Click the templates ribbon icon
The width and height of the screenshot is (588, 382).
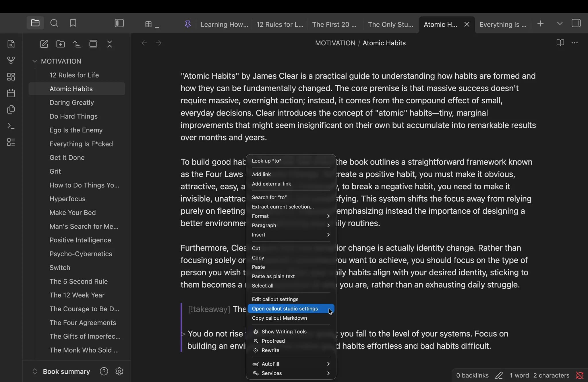click(11, 109)
